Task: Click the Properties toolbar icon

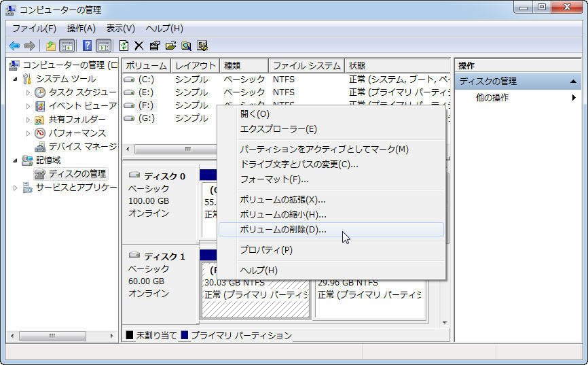Action: click(x=155, y=46)
